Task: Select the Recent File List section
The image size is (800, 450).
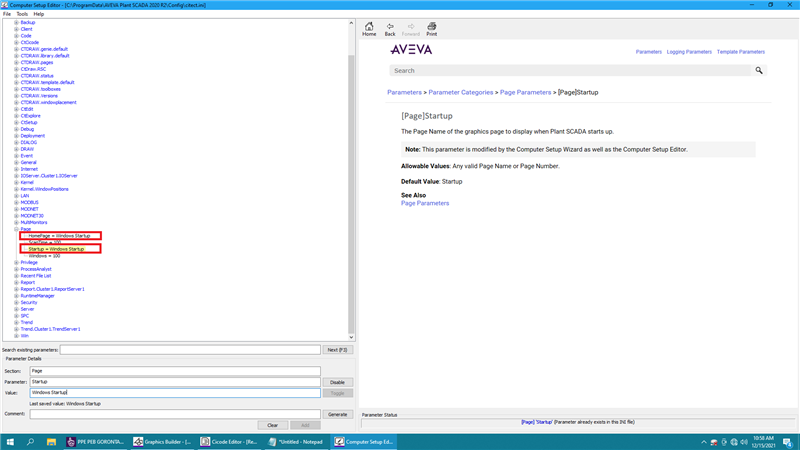Action: coord(36,276)
